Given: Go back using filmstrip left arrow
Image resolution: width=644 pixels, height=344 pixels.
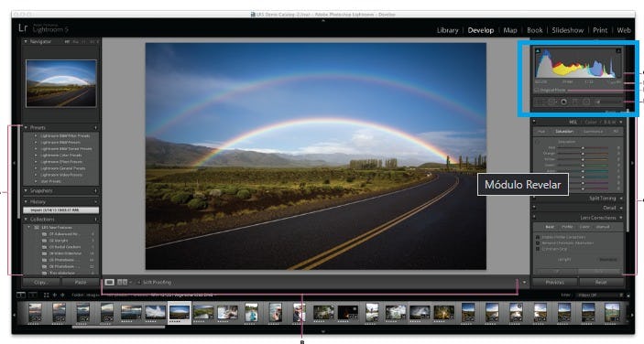Looking at the screenshot, I should click(55, 295).
